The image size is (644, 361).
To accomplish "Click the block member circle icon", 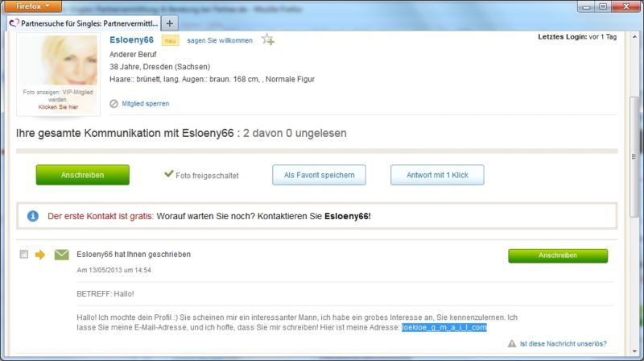I will click(114, 103).
